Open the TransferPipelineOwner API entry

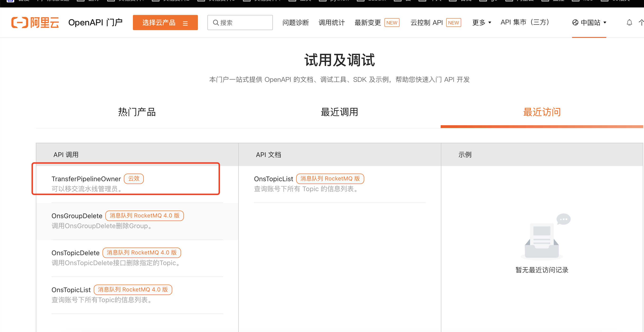point(86,179)
